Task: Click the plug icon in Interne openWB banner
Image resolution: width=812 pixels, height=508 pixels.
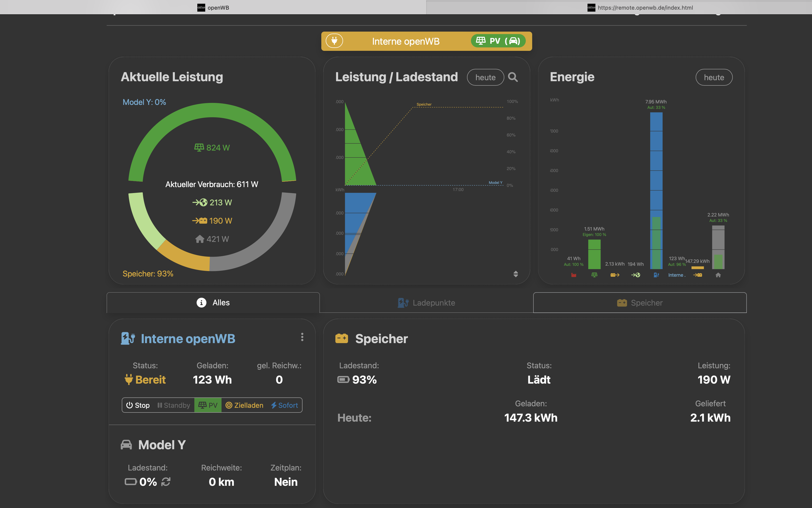Action: [334, 41]
